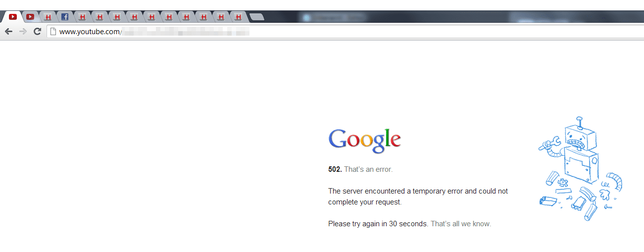The image size is (644, 252).
Task: Click the page icon beside the URL
Action: point(53,32)
